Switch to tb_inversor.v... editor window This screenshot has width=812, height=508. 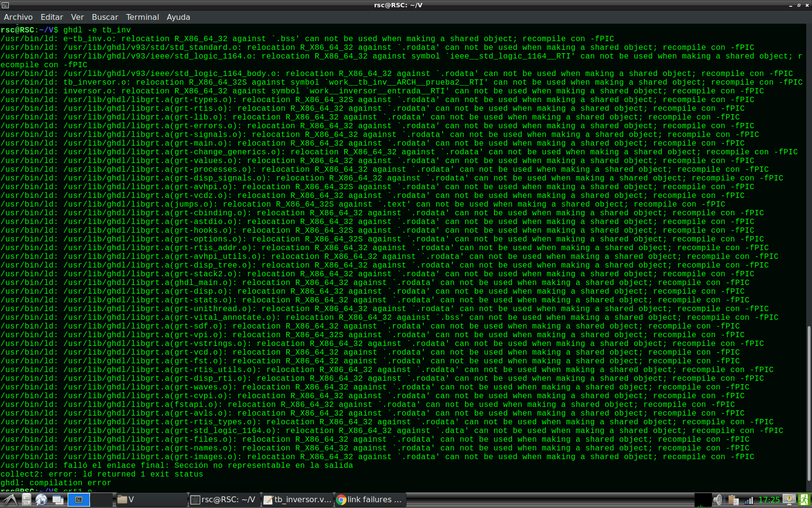pyautogui.click(x=297, y=500)
